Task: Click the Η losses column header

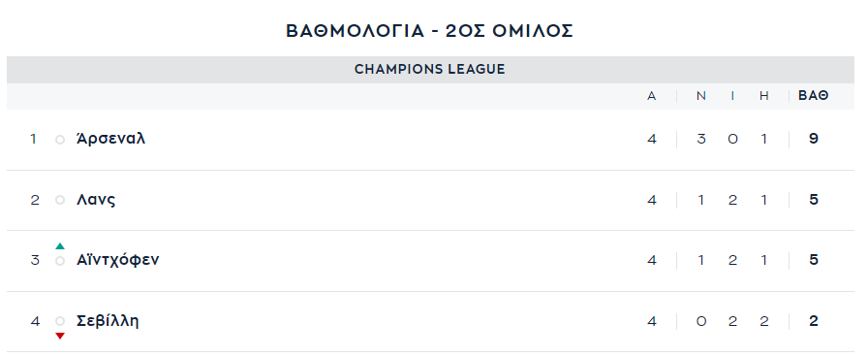Action: [x=764, y=96]
